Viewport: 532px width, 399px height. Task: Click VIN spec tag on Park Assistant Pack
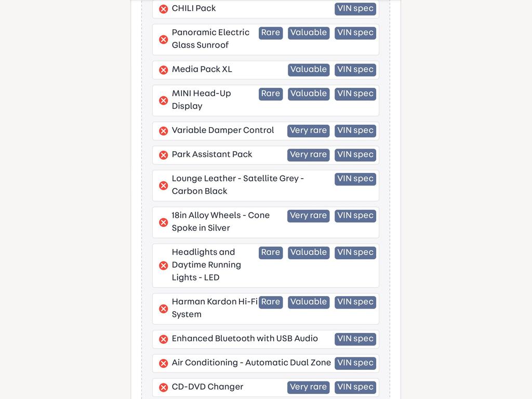tap(355, 155)
